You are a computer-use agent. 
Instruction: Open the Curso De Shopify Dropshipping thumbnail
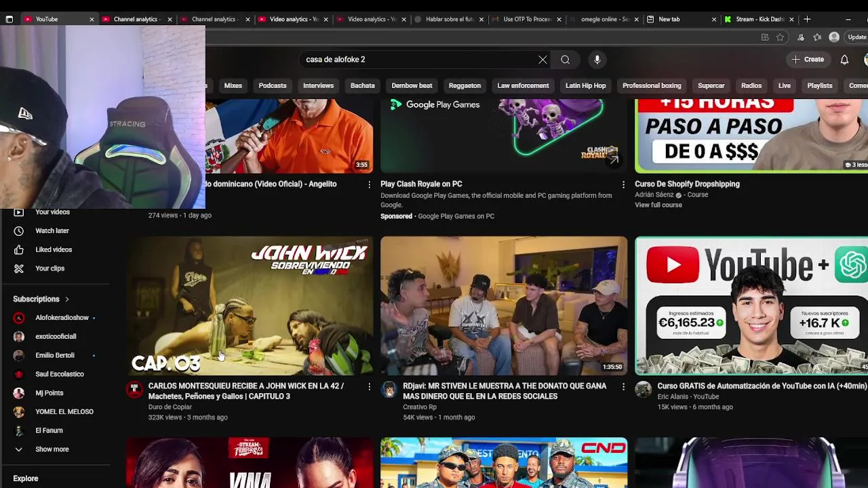751,136
